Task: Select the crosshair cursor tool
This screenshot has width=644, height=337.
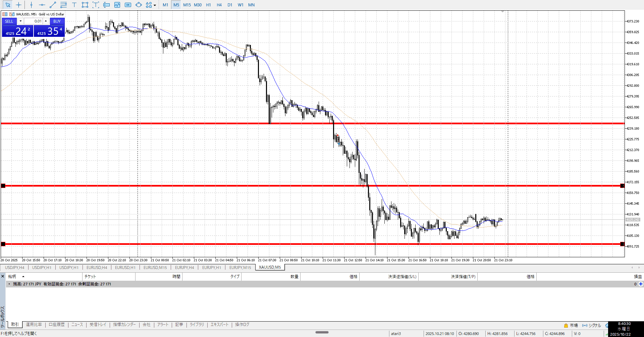Action: pos(18,5)
